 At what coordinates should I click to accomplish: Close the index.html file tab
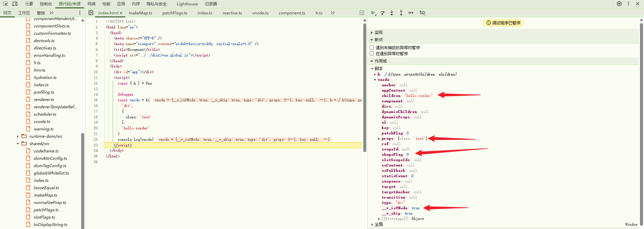[122, 13]
